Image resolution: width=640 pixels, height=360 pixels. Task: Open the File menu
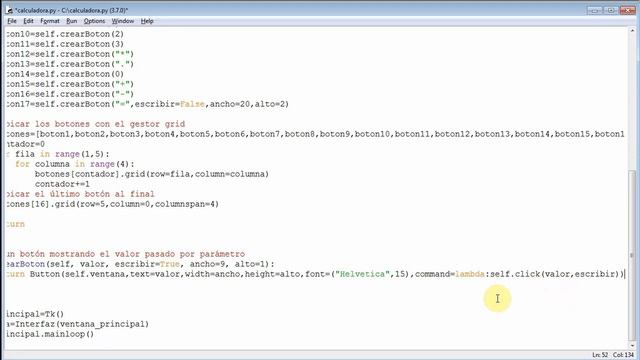(x=12, y=21)
